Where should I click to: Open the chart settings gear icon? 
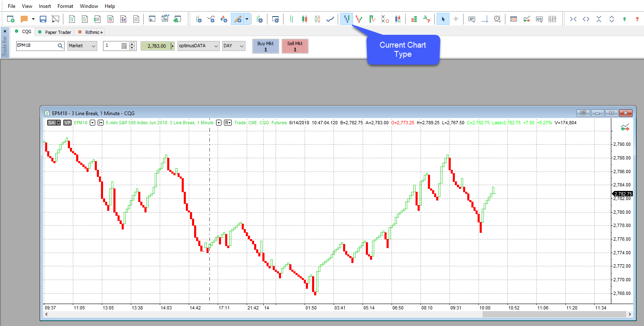(x=260, y=19)
